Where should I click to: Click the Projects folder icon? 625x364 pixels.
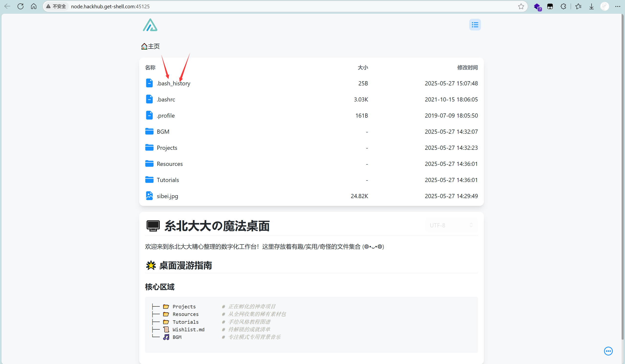(149, 147)
